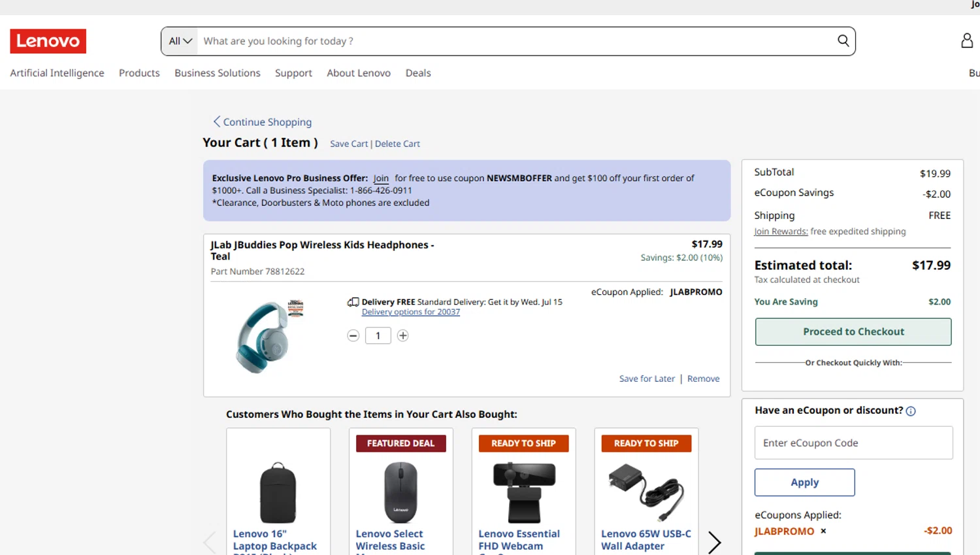This screenshot has width=980, height=555.
Task: Click the delivery truck icon
Action: (x=353, y=302)
